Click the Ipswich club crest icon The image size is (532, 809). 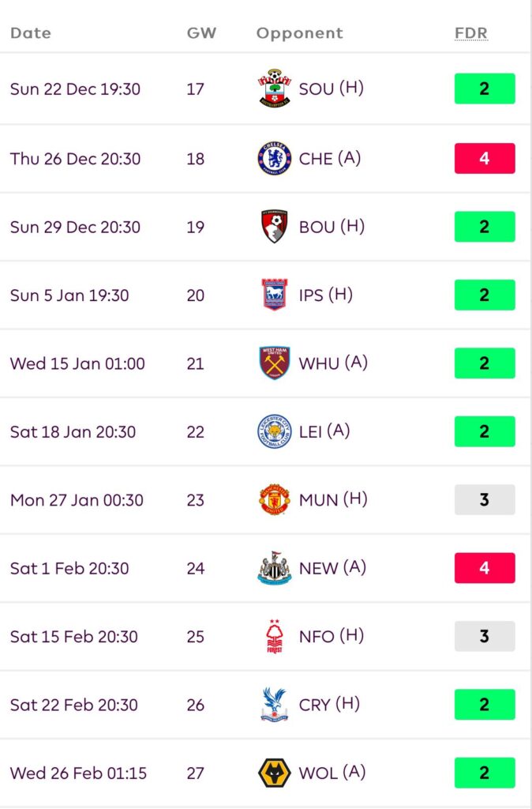[275, 295]
